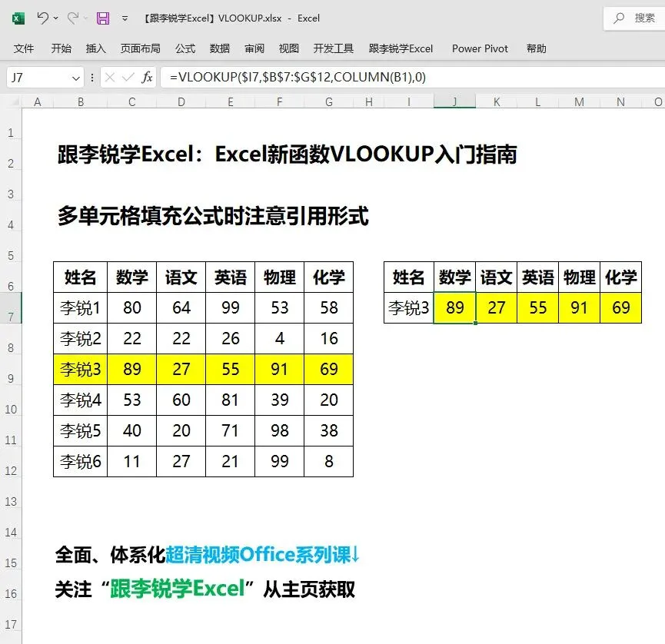Click cell with value 4 in 李锐2 row

(x=280, y=338)
